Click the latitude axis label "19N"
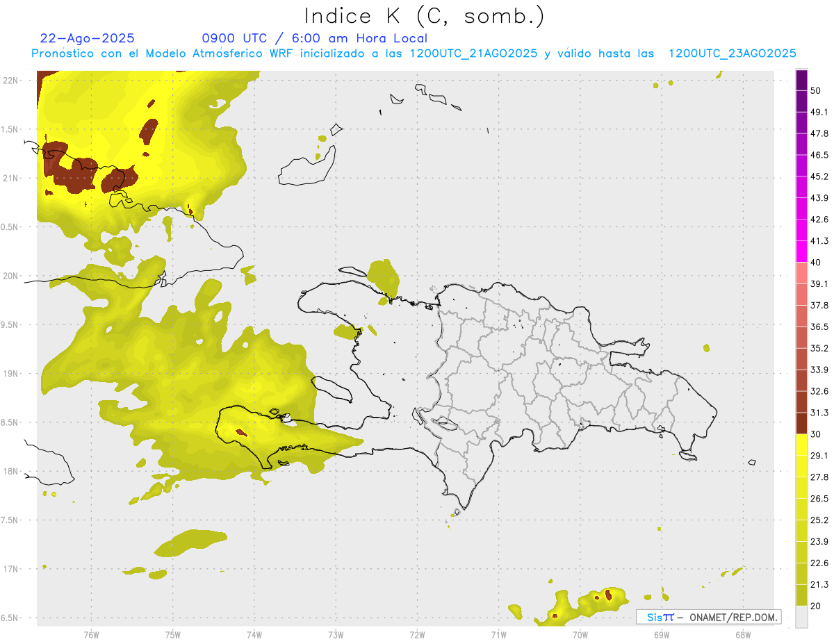This screenshot has height=644, width=834. coord(12,374)
